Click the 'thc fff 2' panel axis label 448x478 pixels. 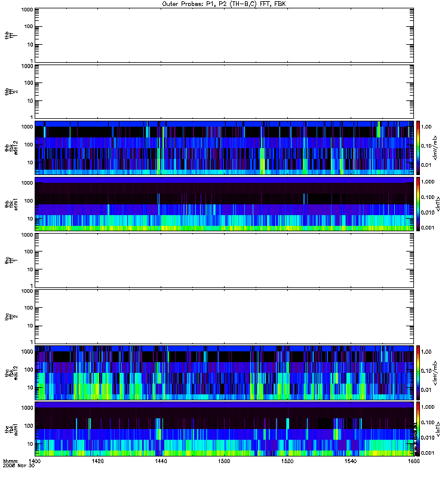coord(11,317)
